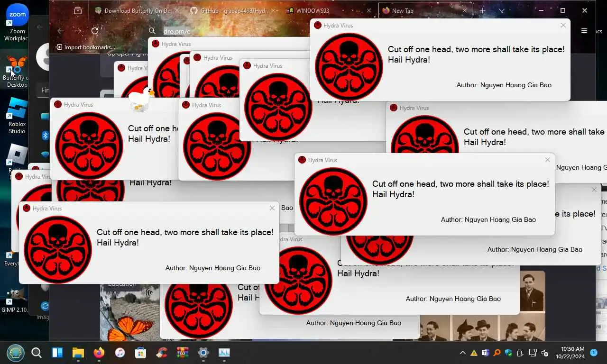Screen dimensions: 607x364
Task: Launch Roblox Studio from the desktop
Action: (x=17, y=115)
